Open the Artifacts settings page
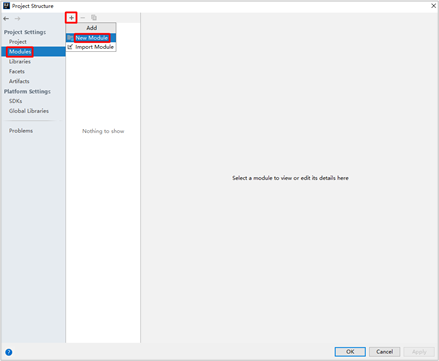Viewport: 439px width, 361px height. tap(19, 81)
